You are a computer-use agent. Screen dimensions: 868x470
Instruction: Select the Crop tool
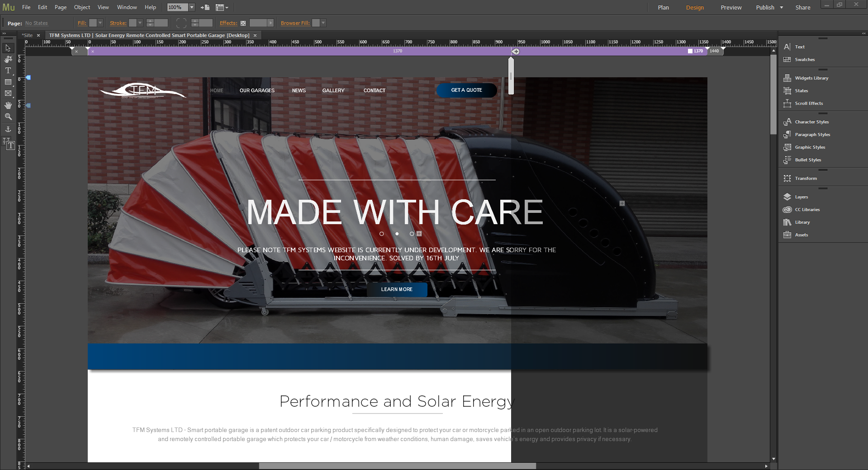click(8, 59)
